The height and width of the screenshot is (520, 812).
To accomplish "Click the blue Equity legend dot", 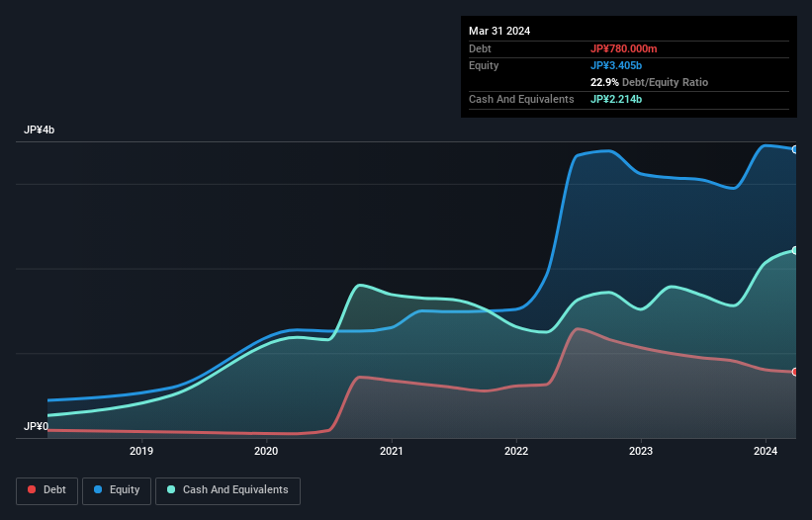I will pos(98,489).
